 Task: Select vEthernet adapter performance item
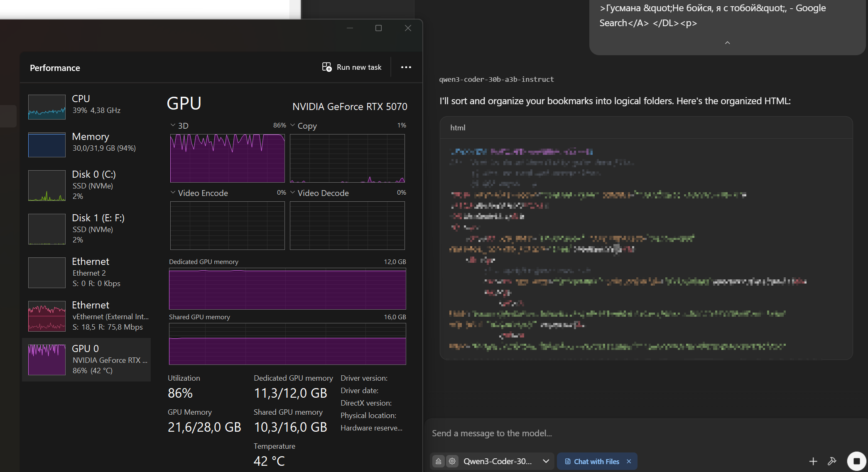pos(86,316)
